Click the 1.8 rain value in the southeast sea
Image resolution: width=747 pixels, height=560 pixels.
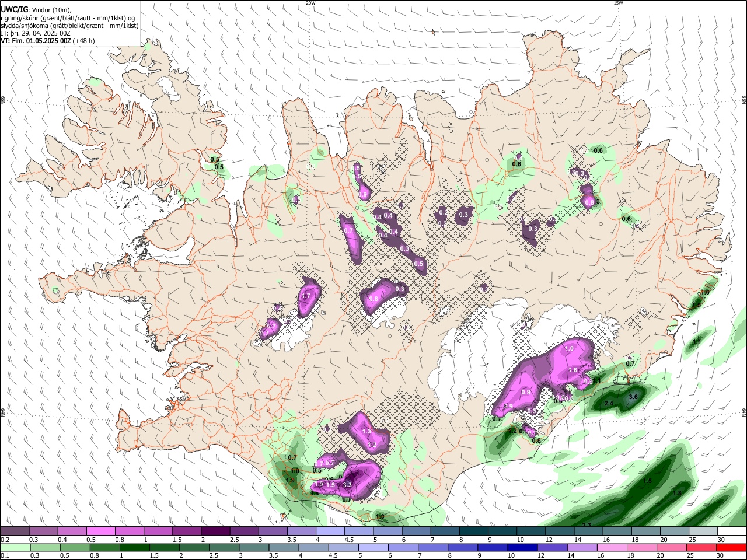coord(677,493)
